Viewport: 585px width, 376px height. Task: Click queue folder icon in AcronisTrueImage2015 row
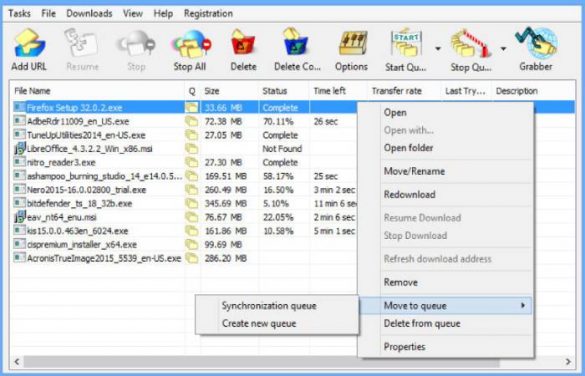[192, 258]
